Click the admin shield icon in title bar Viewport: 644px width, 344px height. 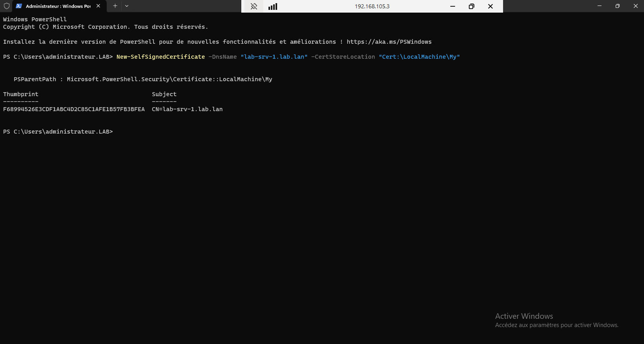pos(7,6)
